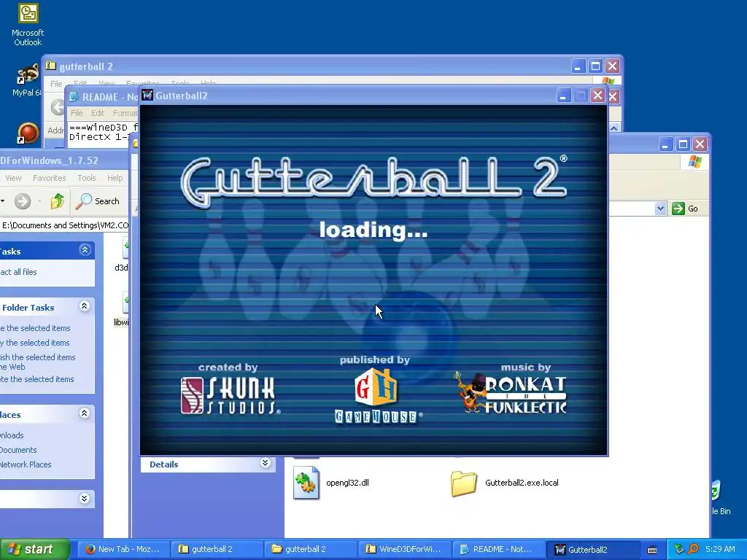
Task: Click the network tray icon
Action: pyautogui.click(x=679, y=549)
